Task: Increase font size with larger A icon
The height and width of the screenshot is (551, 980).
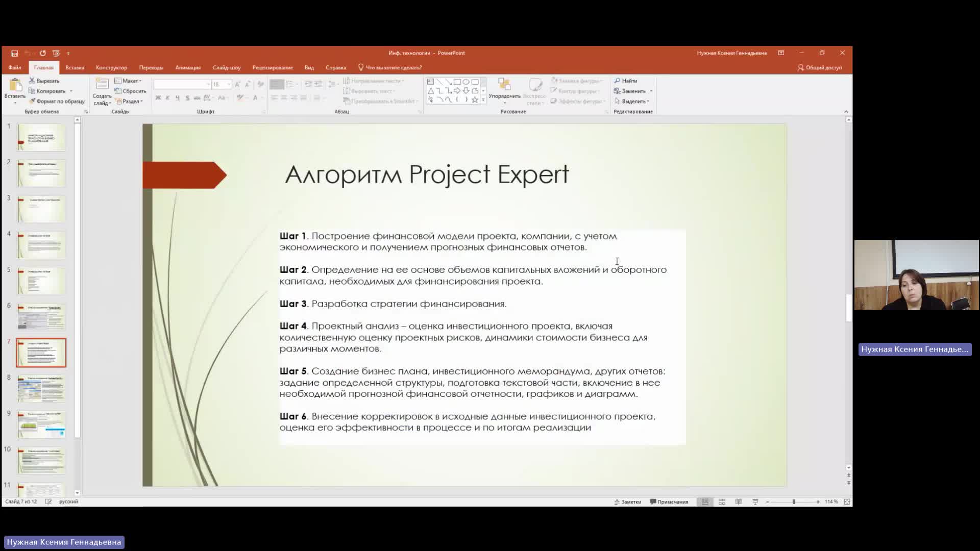Action: (237, 84)
